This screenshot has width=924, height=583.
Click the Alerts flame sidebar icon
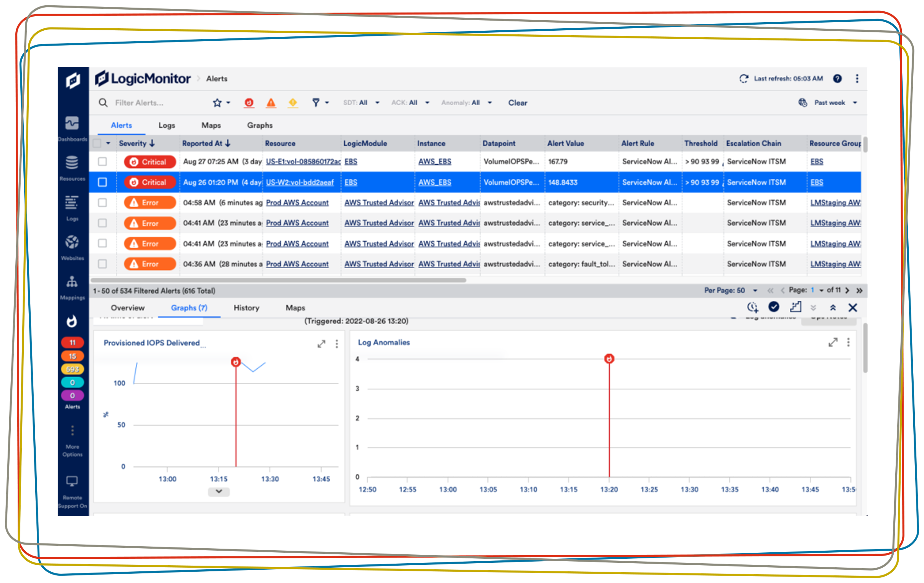click(72, 321)
